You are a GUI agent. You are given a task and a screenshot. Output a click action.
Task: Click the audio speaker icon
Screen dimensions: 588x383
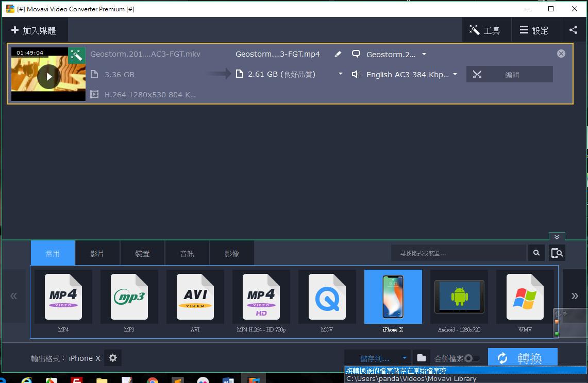coord(356,74)
